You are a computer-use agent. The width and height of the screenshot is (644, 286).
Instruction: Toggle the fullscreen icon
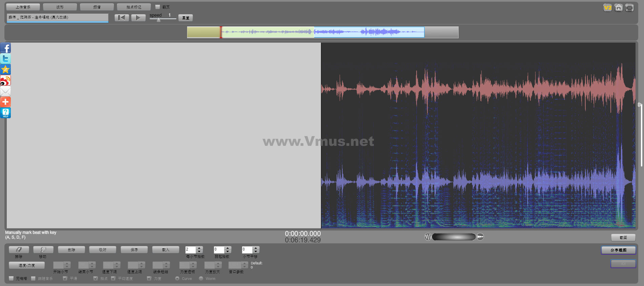629,8
